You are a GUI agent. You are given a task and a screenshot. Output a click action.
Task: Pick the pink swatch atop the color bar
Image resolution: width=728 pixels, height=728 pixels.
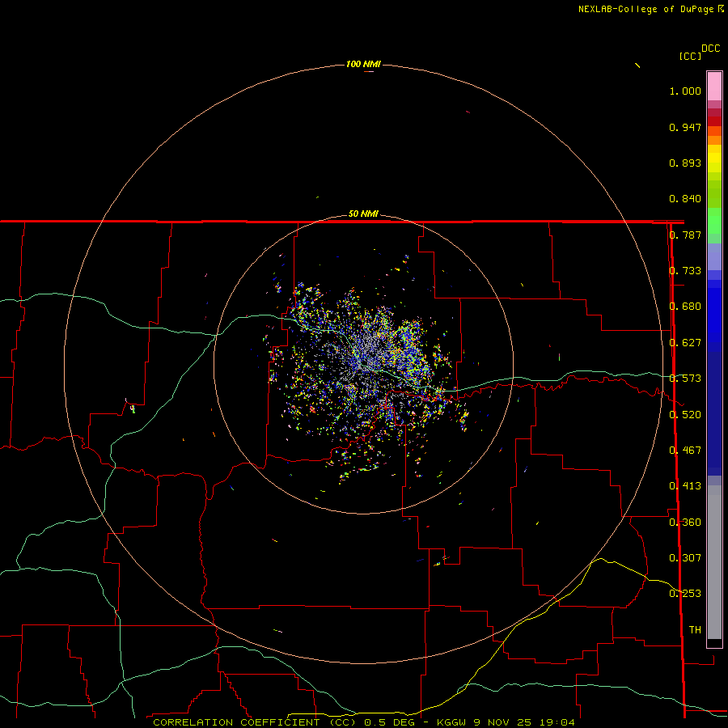[714, 87]
